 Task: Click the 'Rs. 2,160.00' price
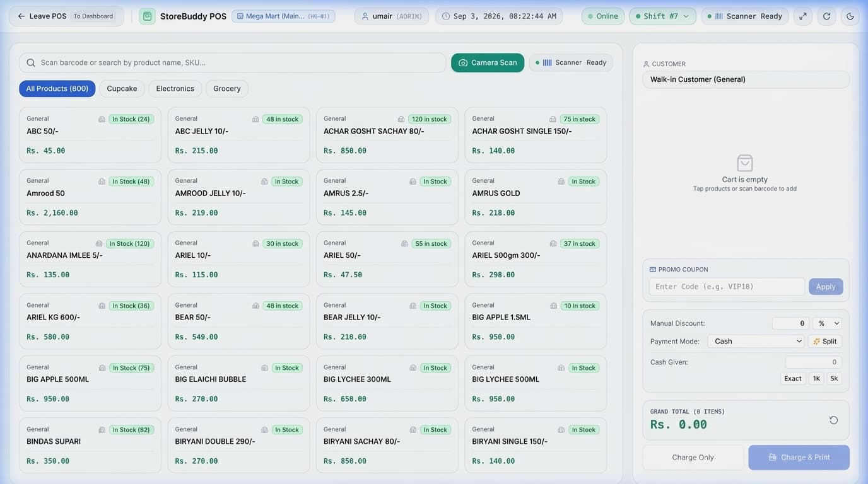click(x=52, y=213)
